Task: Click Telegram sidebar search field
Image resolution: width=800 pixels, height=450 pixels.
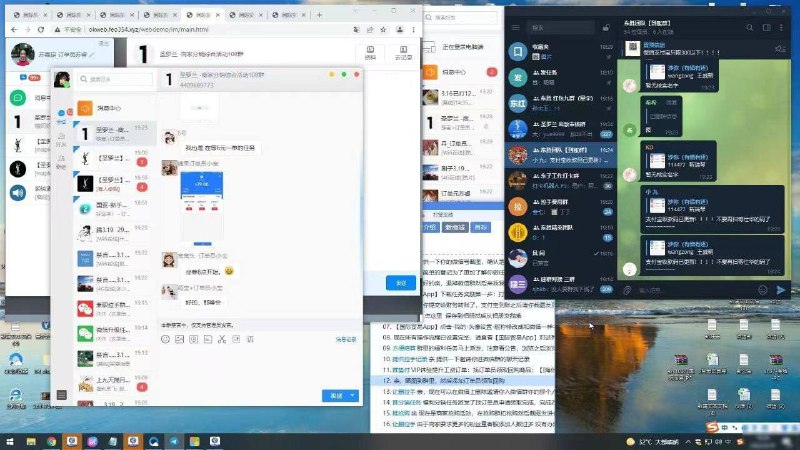Action: 560,28
